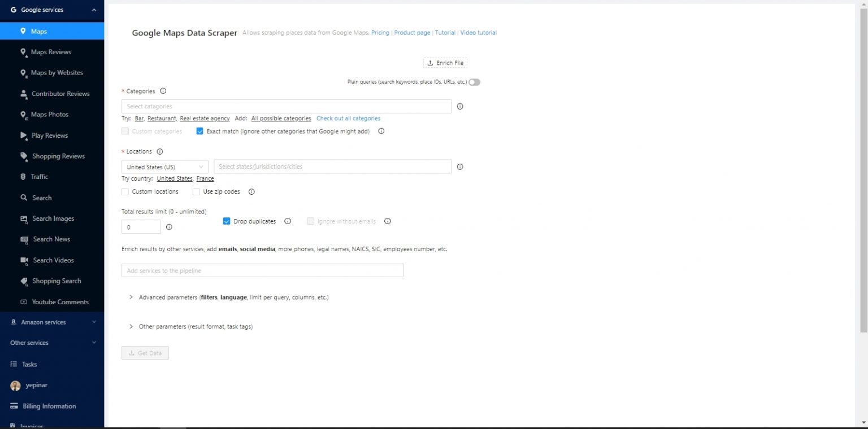Image resolution: width=868 pixels, height=429 pixels.
Task: Go to Billing Information
Action: pyautogui.click(x=49, y=406)
